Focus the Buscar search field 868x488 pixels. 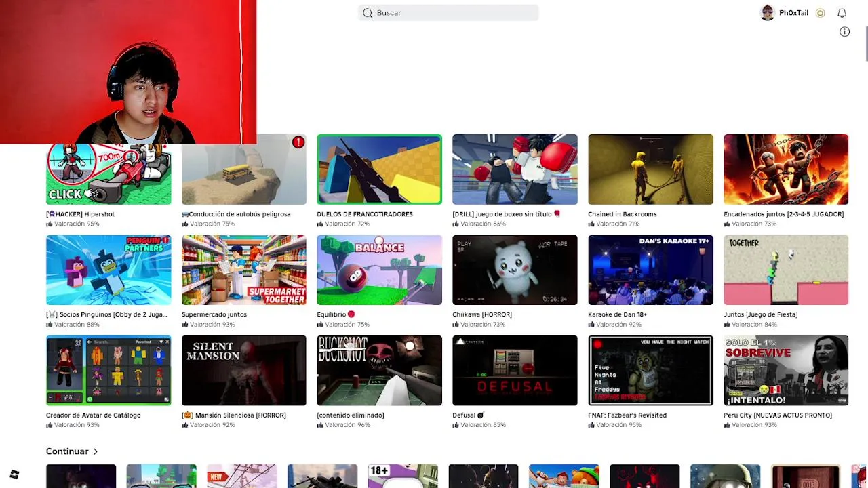[448, 13]
